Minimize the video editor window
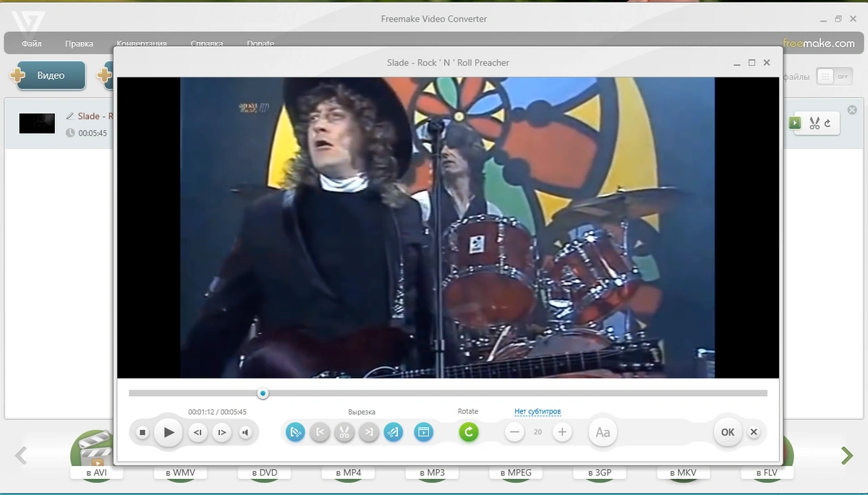 point(736,63)
